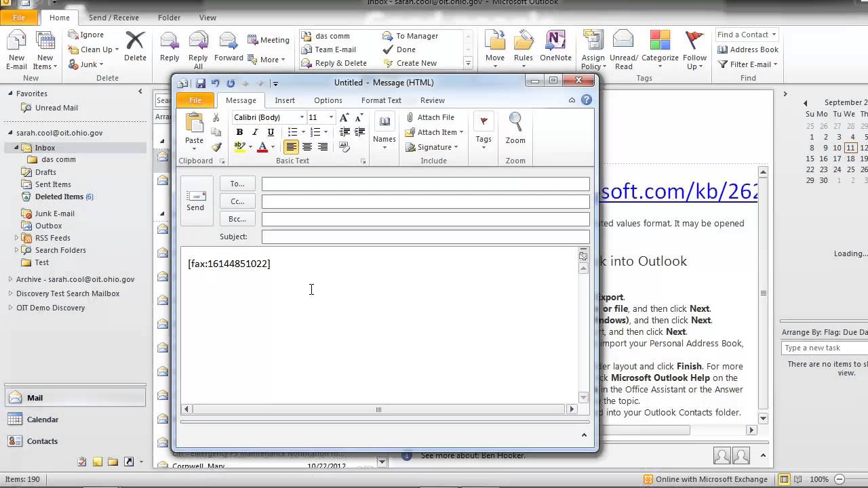The height and width of the screenshot is (488, 868).
Task: Switch to the Options tab
Action: click(328, 100)
